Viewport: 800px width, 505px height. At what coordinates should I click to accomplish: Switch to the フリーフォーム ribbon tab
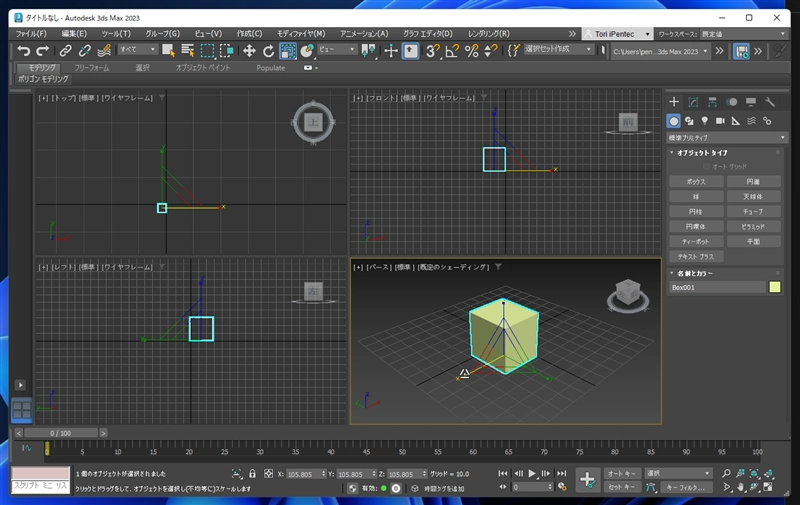click(91, 67)
